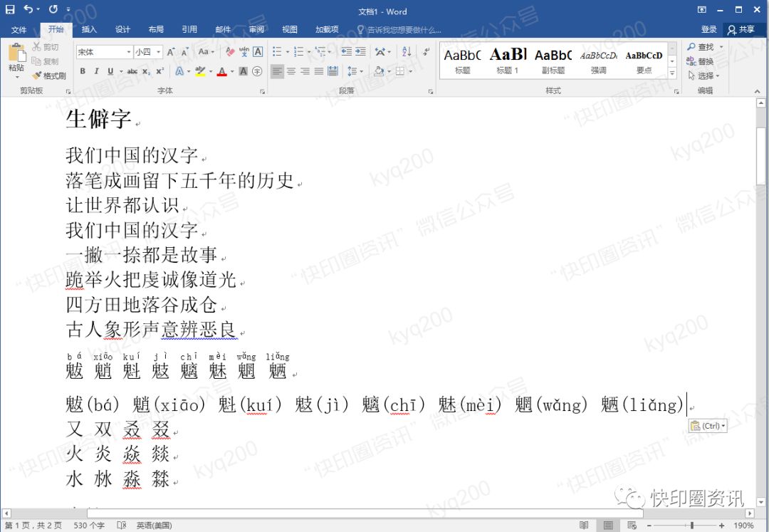Click the Sign in (登录) link
This screenshot has height=532, width=769.
point(708,29)
